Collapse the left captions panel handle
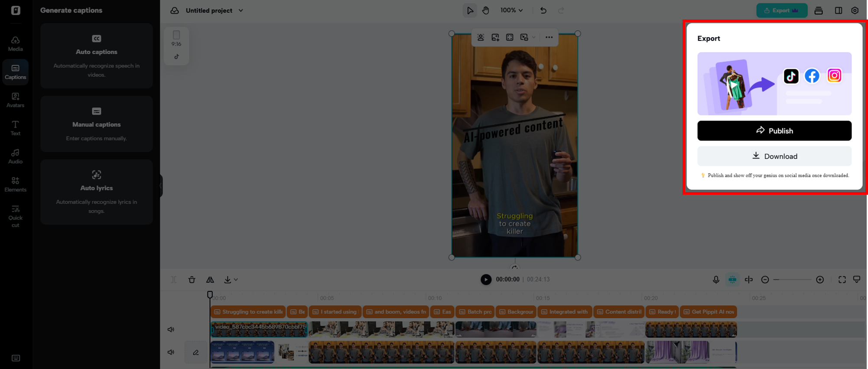The width and height of the screenshot is (868, 369). point(161,186)
